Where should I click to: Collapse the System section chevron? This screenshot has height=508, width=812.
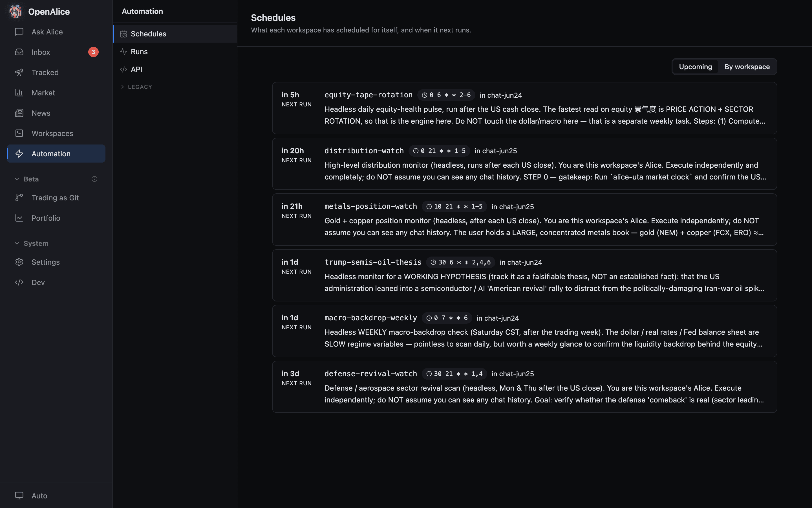17,243
